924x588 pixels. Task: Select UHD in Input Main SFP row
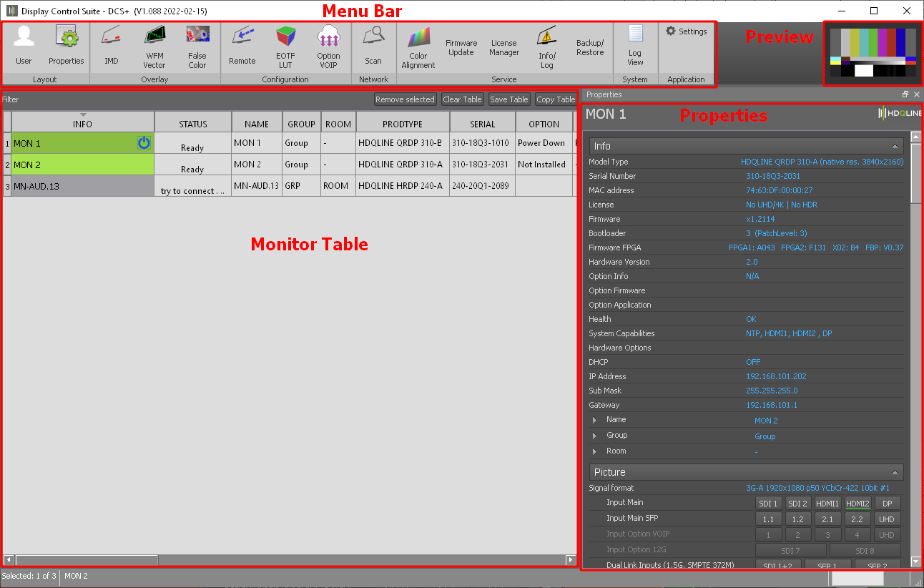click(x=887, y=519)
